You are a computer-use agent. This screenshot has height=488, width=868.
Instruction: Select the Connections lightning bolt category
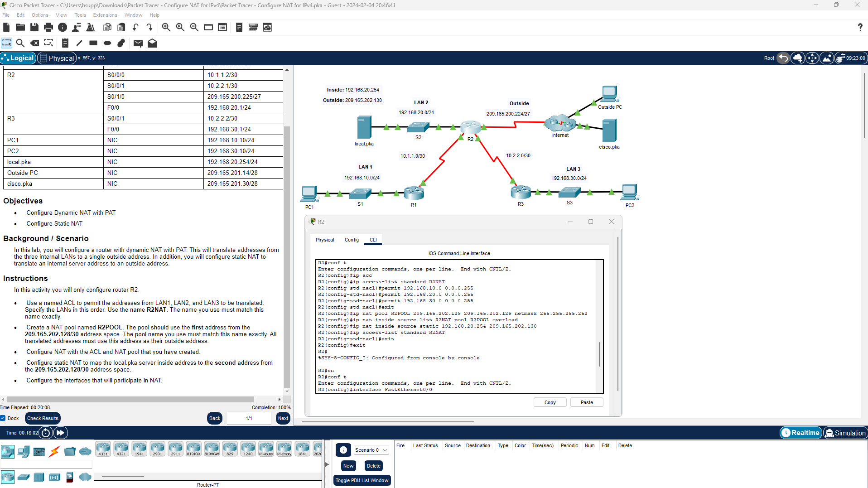coord(54,451)
